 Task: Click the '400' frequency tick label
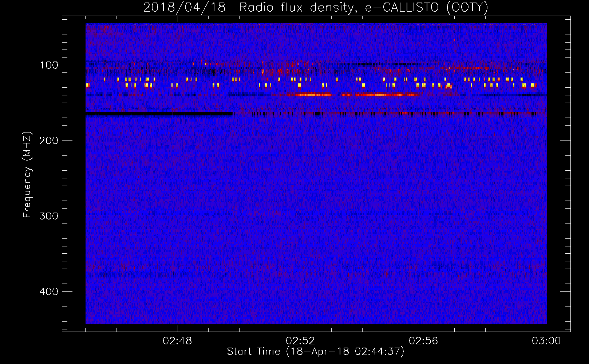(x=49, y=292)
